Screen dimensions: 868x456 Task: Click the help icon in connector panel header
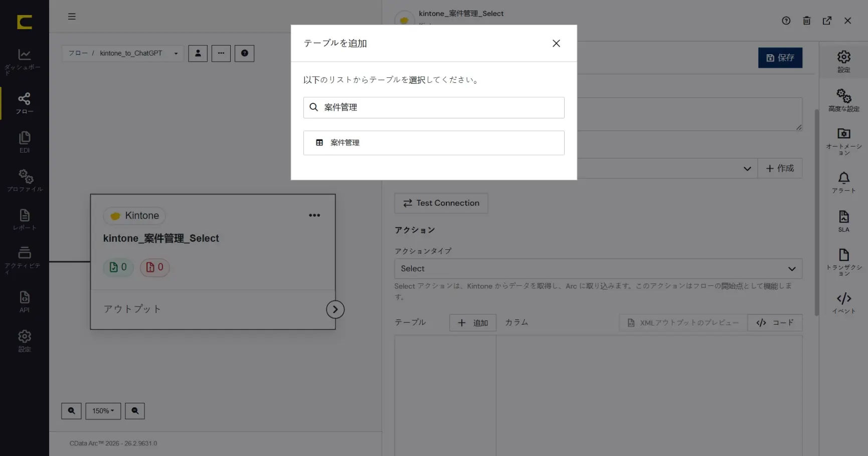(786, 21)
